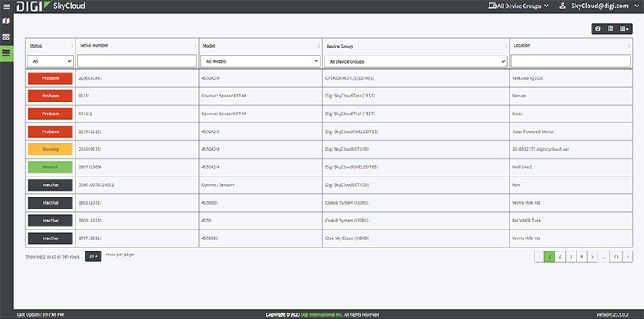Sort by Location column arrows
This screenshot has height=319, width=644.
pyautogui.click(x=629, y=45)
